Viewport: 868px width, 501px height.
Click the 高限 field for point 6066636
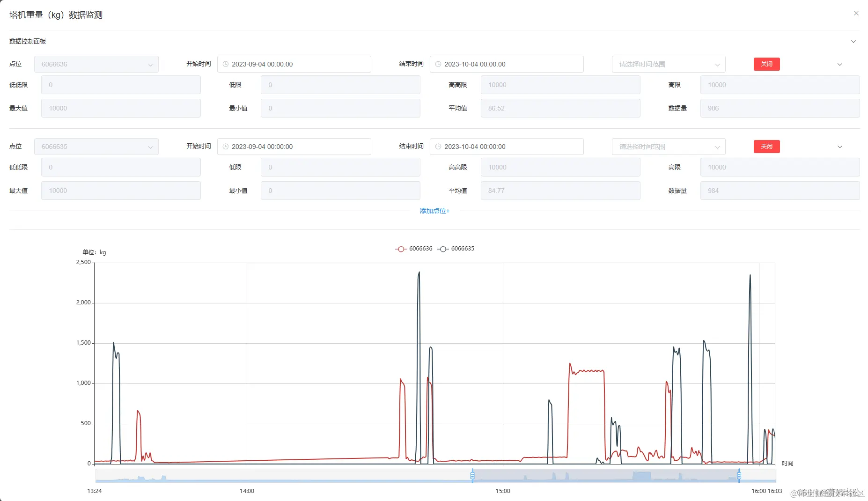pyautogui.click(x=780, y=85)
